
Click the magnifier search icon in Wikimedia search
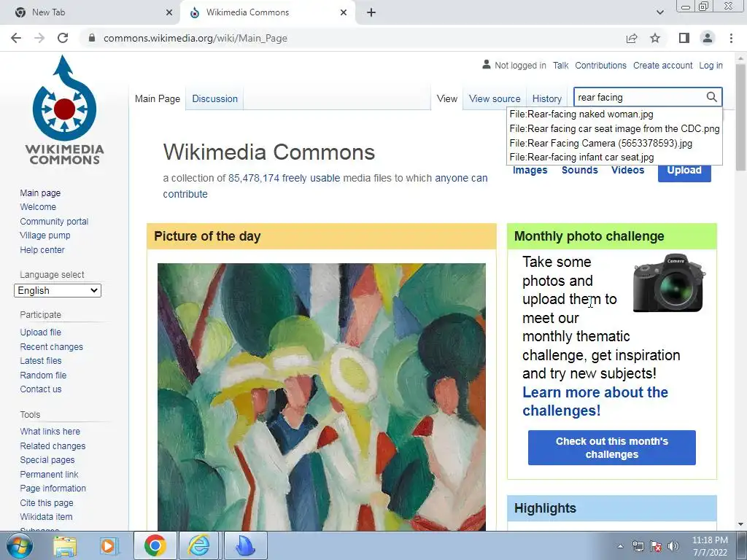[x=711, y=97]
